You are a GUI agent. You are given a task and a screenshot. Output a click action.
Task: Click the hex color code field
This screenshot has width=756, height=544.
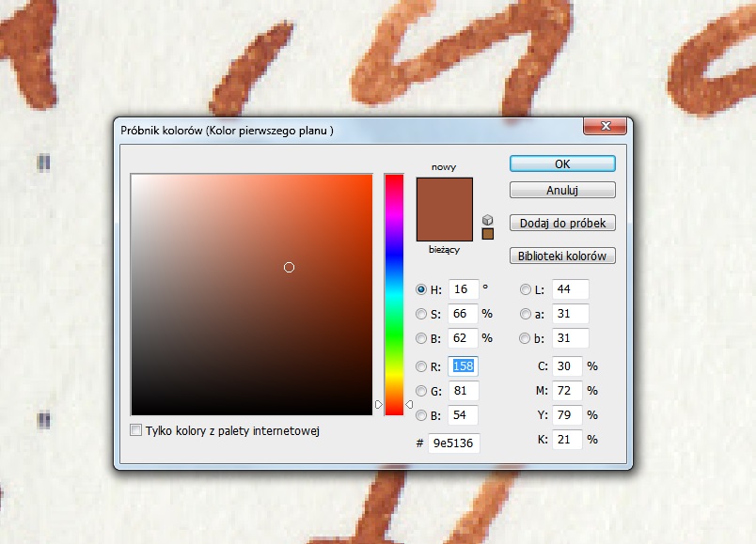click(x=453, y=443)
